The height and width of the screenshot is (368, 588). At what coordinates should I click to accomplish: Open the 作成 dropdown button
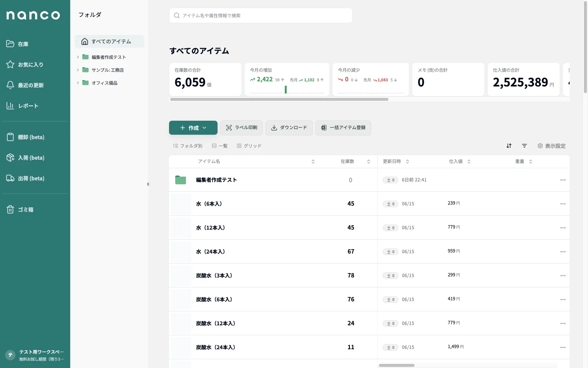coord(193,128)
